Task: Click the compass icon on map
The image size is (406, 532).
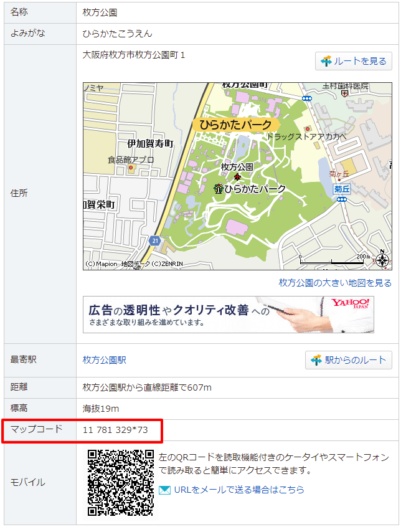Action: [382, 260]
